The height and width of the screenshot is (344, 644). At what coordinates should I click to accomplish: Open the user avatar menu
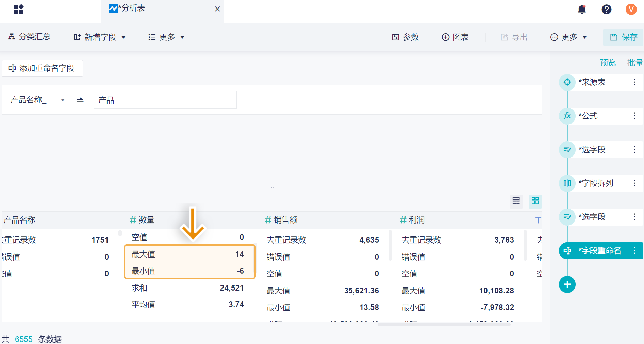pos(631,10)
